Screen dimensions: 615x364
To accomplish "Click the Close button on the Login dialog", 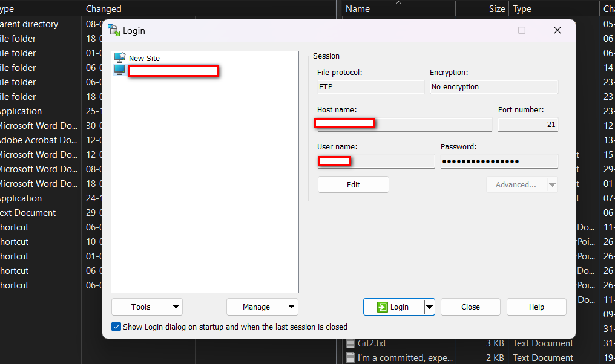I will point(470,307).
